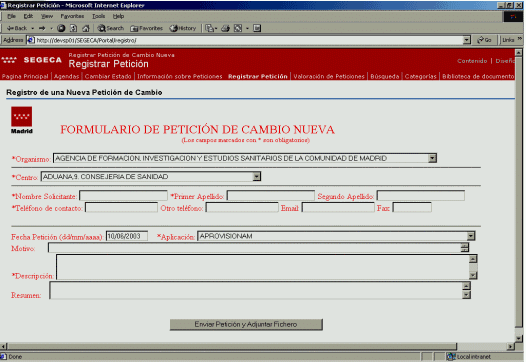Open the File menu
The height and width of the screenshot is (362, 526).
point(11,16)
